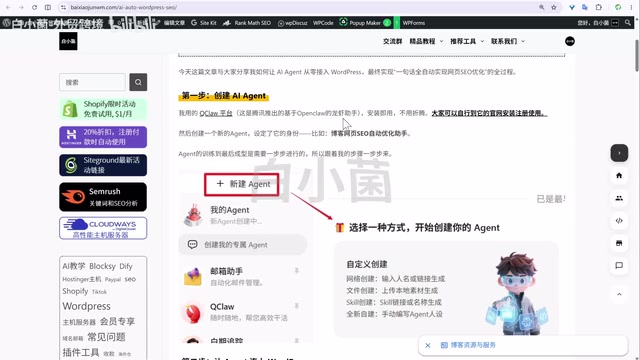Viewport: 640px width, 360px height.
Task: Click the address bar URL field
Action: [x=302, y=7]
